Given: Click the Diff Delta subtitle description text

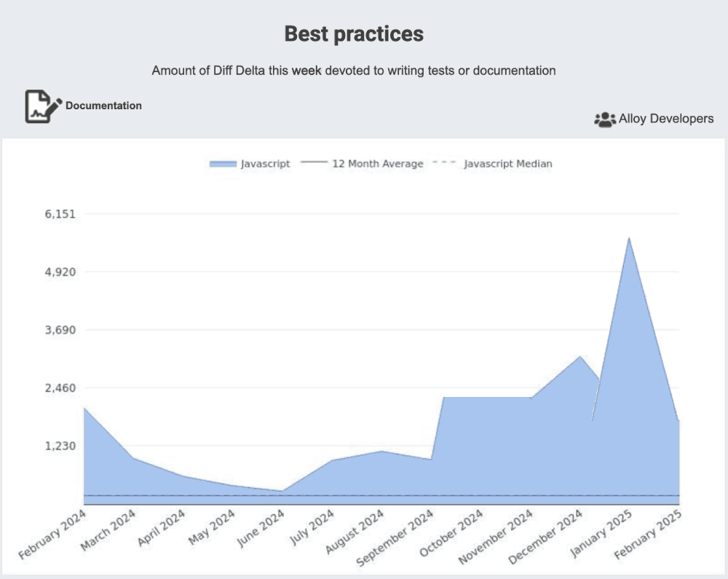Looking at the screenshot, I should [354, 71].
